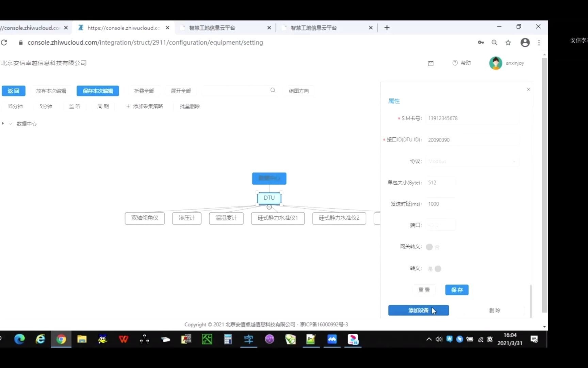Toggle the 数据中心 tree checkbox
Image resolution: width=588 pixels, height=368 pixels.
[x=11, y=124]
